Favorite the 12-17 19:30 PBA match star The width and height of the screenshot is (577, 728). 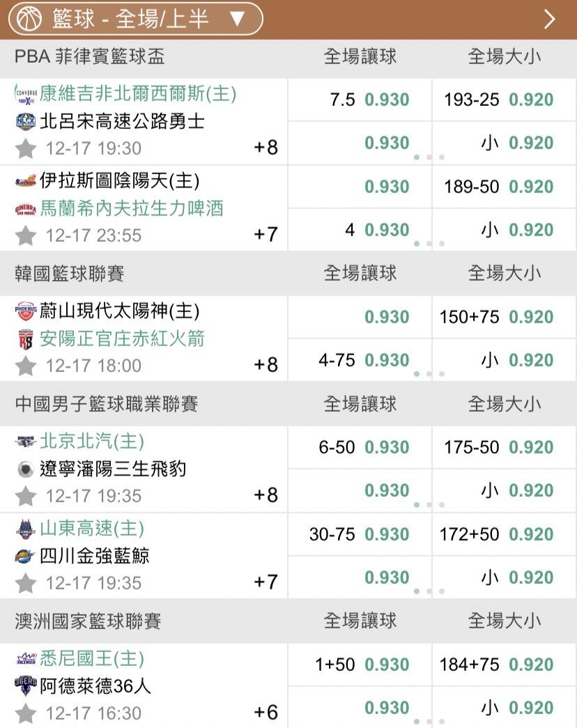coord(26,148)
